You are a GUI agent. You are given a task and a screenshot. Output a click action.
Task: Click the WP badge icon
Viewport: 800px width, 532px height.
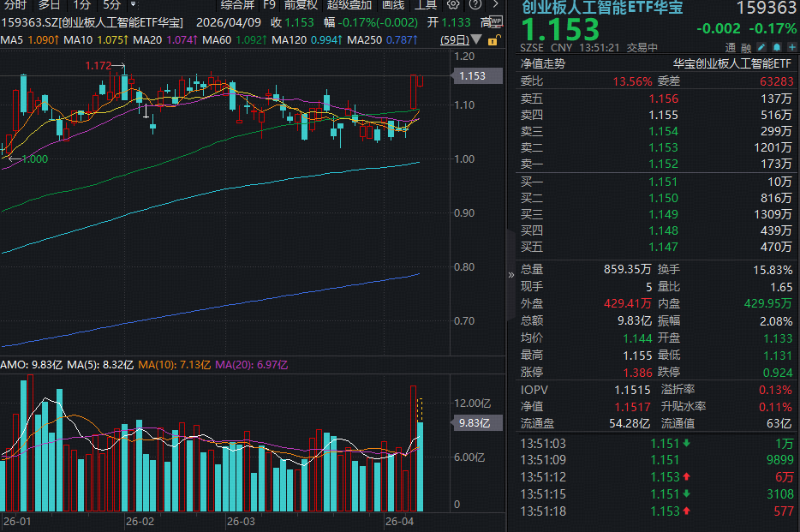tap(495, 21)
